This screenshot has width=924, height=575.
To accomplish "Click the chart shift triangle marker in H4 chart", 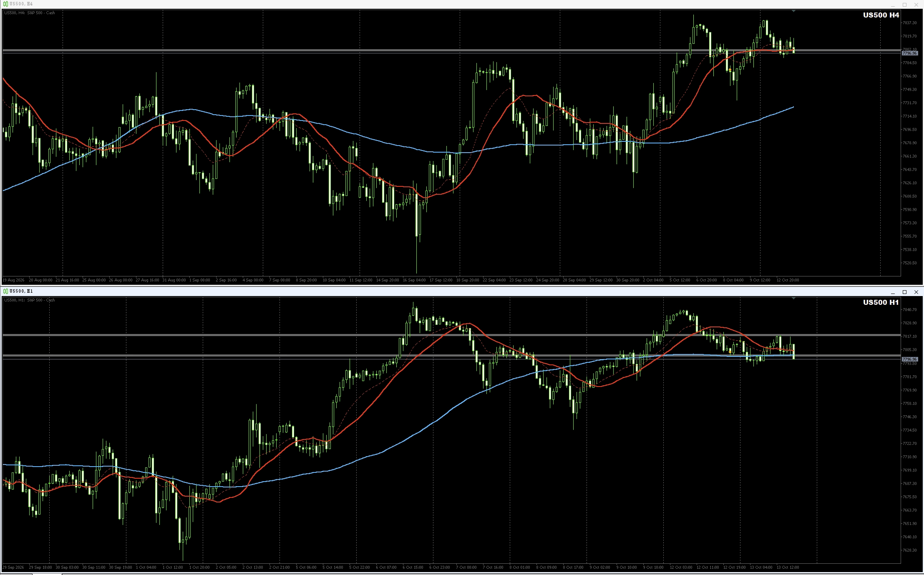I will click(793, 11).
